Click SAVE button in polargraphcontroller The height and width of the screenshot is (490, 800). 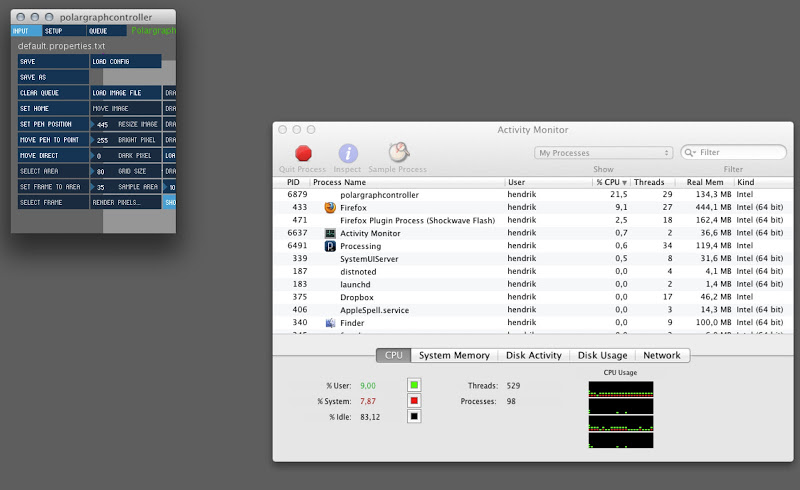53,61
